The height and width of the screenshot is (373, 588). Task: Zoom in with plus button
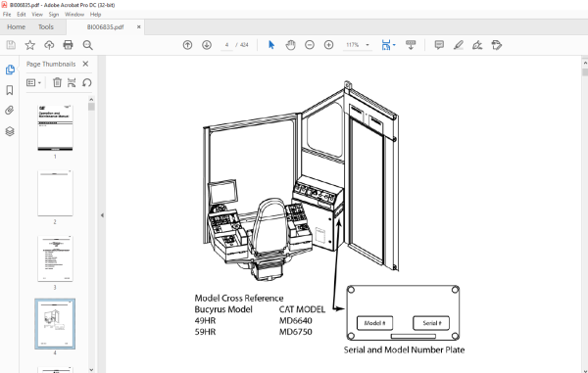coord(329,45)
